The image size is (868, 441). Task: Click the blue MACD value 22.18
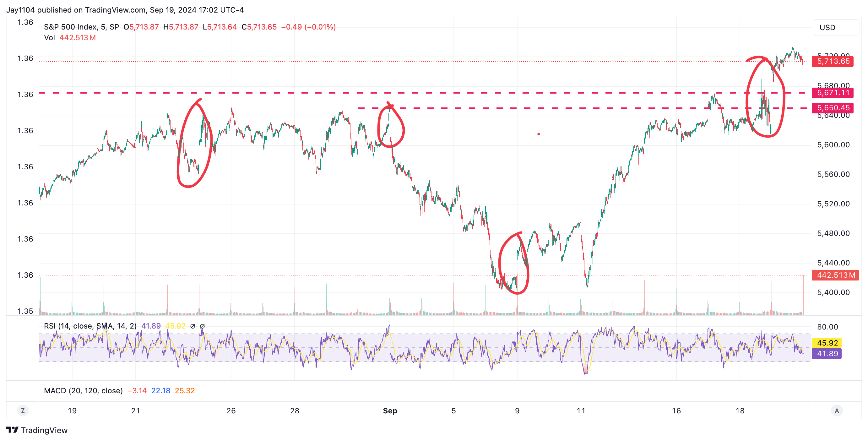[161, 390]
